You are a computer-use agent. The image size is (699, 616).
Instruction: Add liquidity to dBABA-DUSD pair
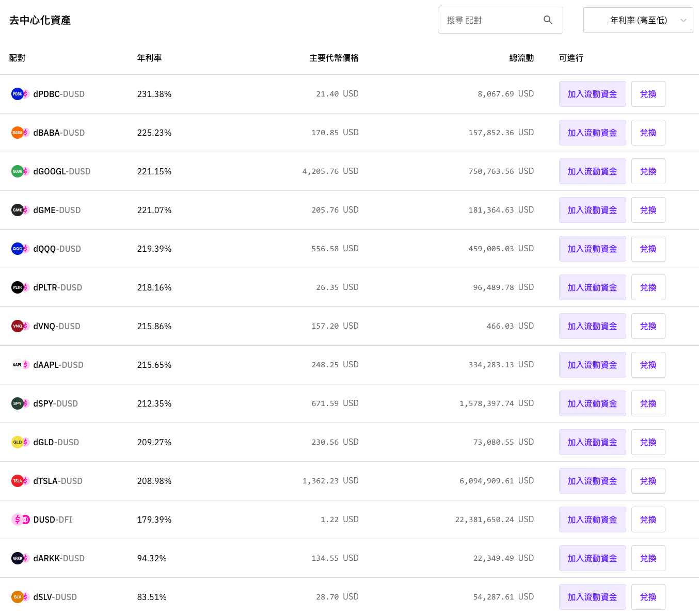[x=592, y=133]
